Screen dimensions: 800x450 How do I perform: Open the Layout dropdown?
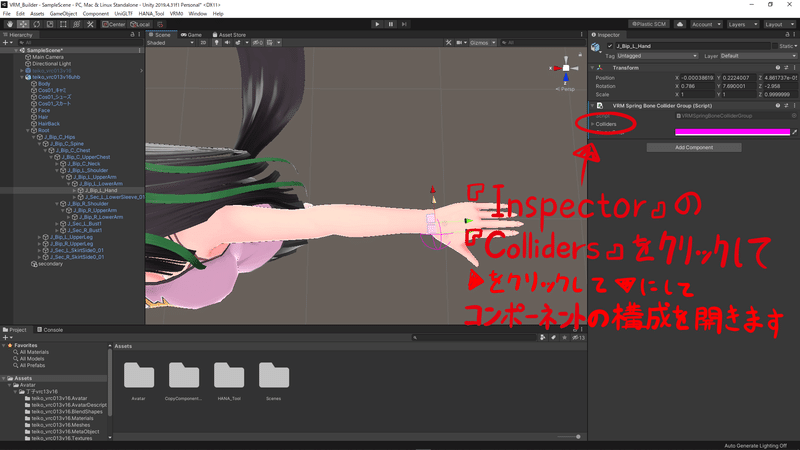tap(779, 24)
